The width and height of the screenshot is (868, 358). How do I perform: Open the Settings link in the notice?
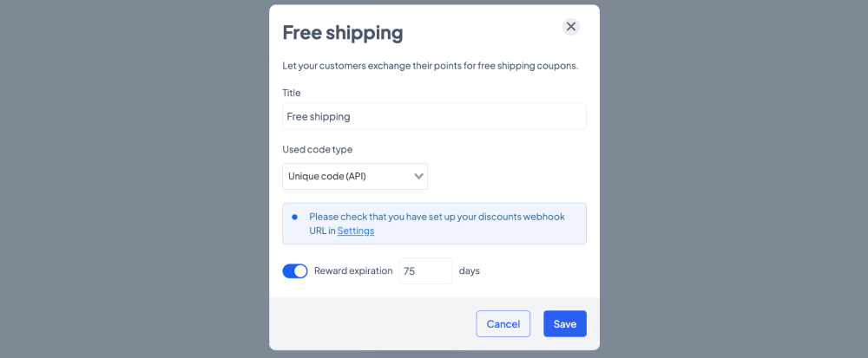pos(355,231)
